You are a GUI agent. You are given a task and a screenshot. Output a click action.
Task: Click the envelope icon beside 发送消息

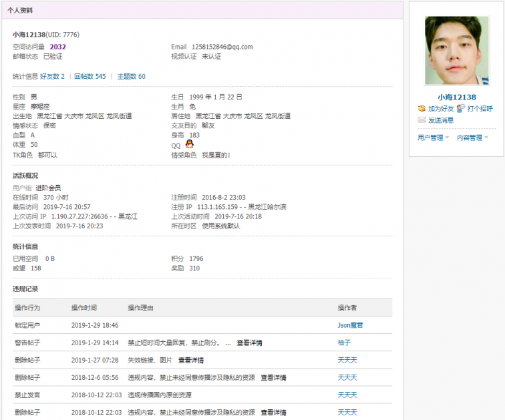(422, 120)
